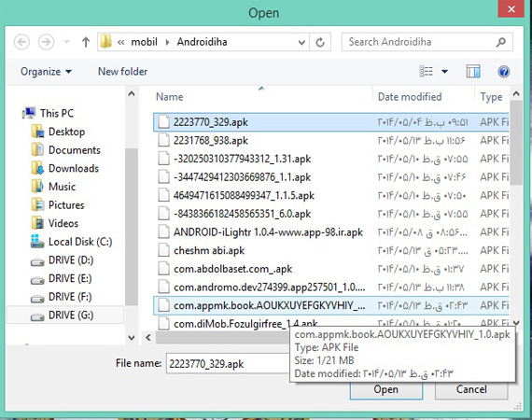Refresh the Androidiha folder view
This screenshot has width=532, height=420.
point(320,42)
